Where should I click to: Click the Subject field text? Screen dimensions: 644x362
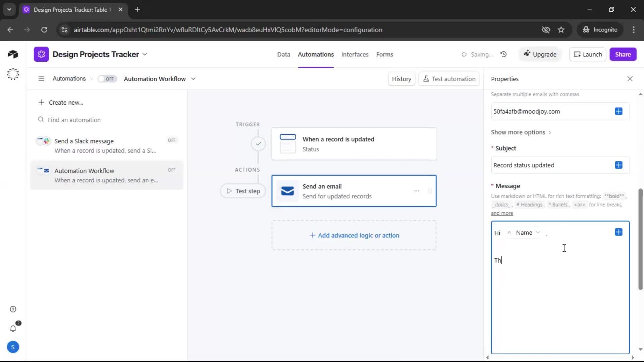tap(524, 165)
